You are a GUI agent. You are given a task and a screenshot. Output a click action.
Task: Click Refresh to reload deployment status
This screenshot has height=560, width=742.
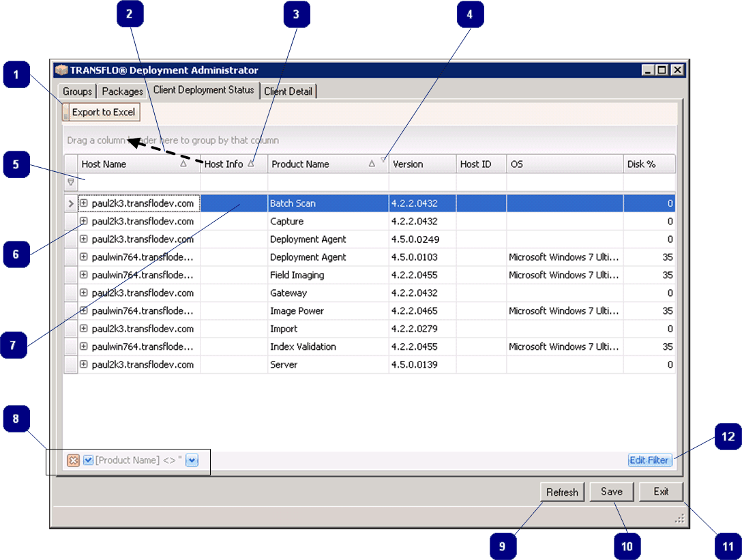point(562,492)
